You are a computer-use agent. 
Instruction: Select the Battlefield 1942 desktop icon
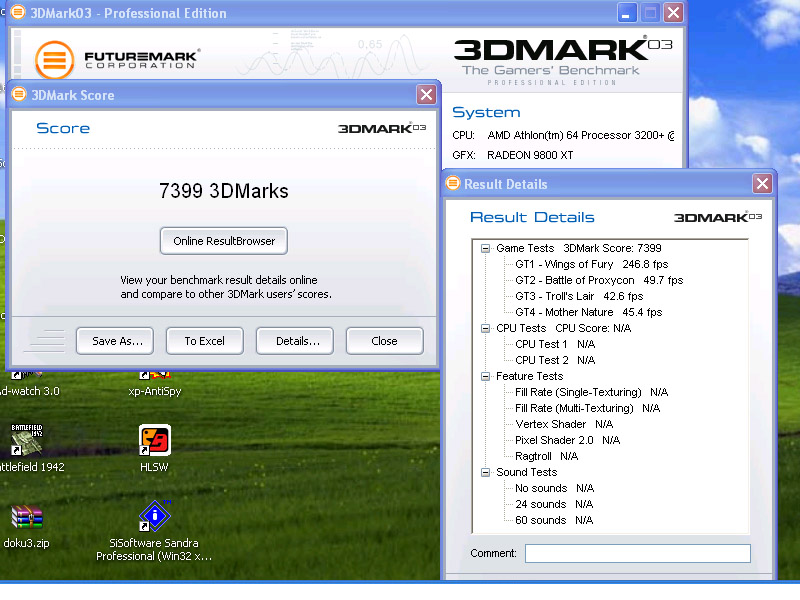click(x=27, y=441)
